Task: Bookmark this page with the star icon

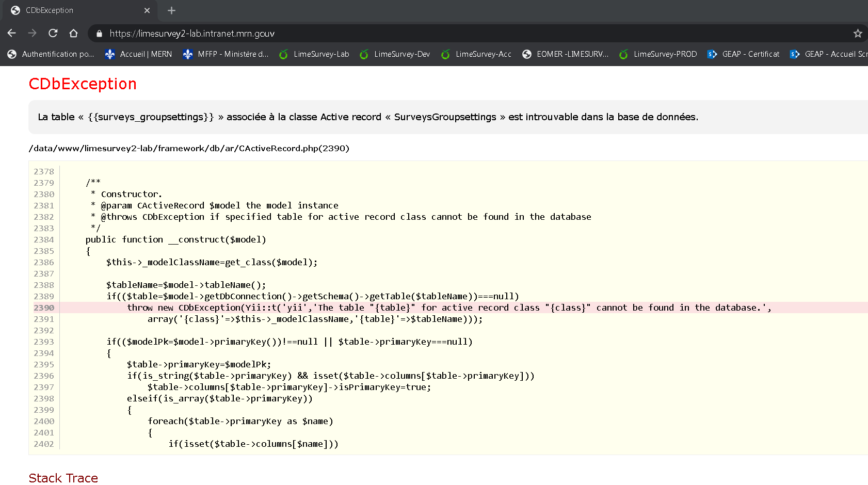Action: [x=858, y=34]
